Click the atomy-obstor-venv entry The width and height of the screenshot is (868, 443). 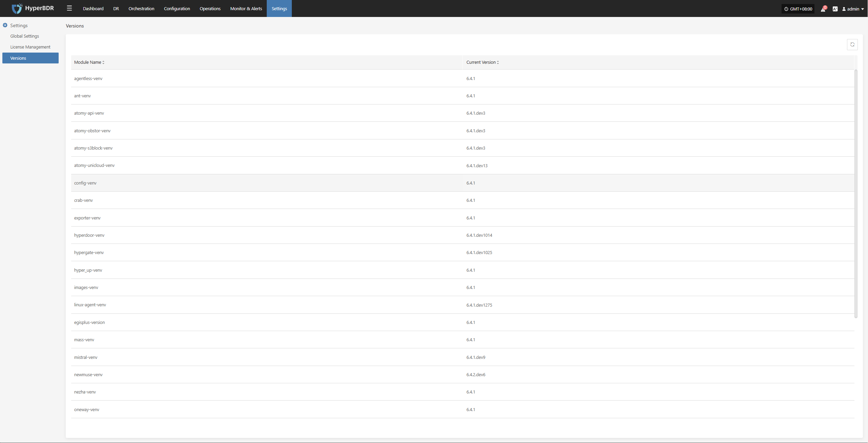[x=92, y=131]
